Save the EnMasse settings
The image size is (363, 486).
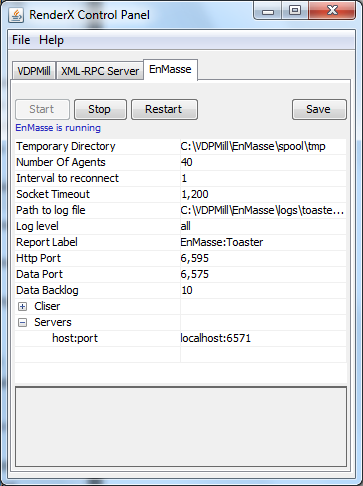(x=319, y=109)
